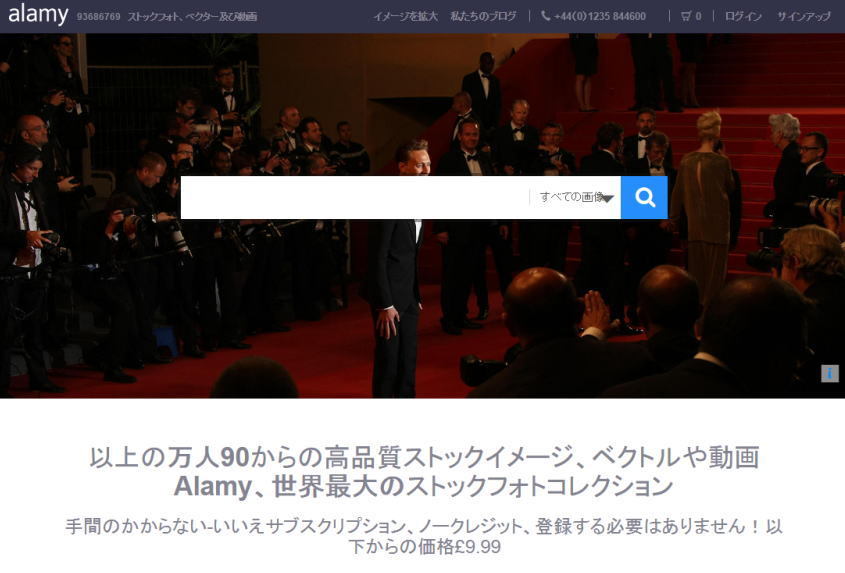Click the alamy logo in the header

(38, 15)
